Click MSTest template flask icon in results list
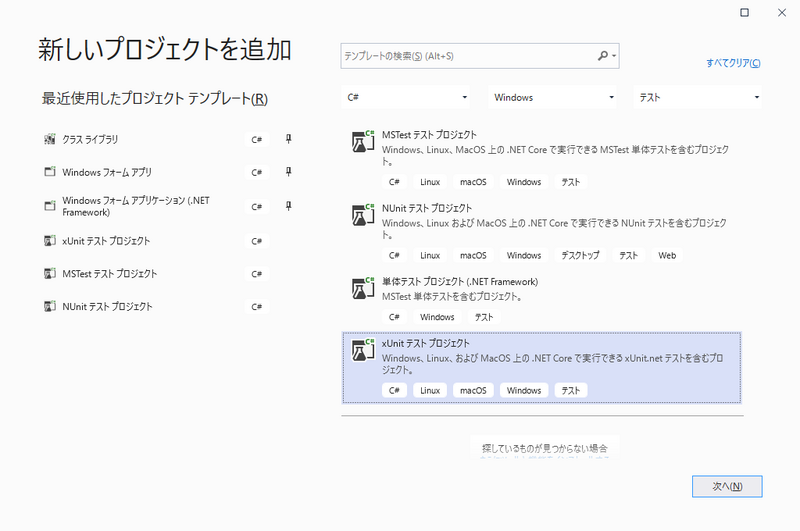This screenshot has width=800, height=531. coord(363,141)
